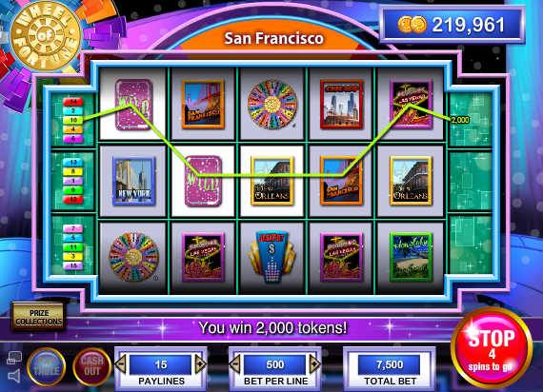Open the Pay Table round button
The width and height of the screenshot is (543, 392).
[x=47, y=366]
